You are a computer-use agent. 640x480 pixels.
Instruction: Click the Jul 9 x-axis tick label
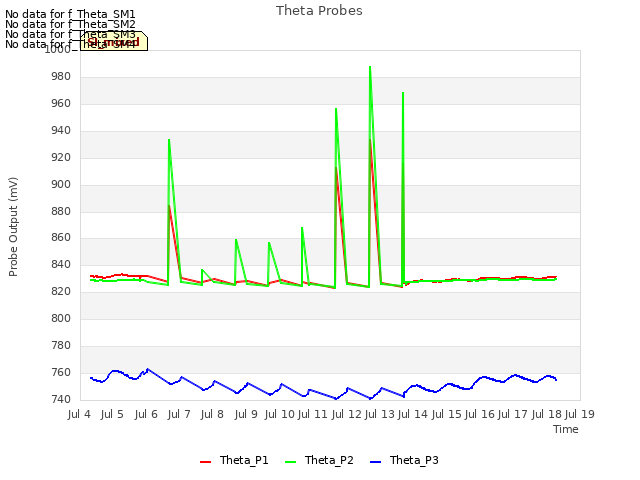pos(246,414)
